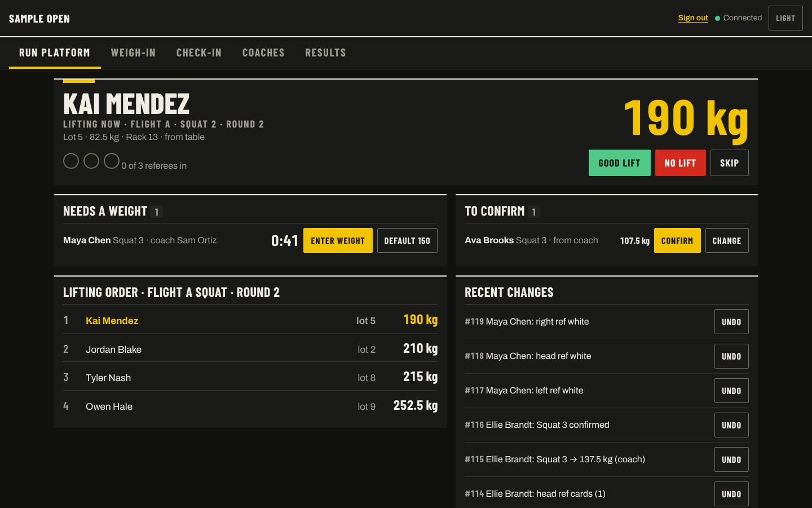Click the 0:41 countdown timer

click(285, 240)
